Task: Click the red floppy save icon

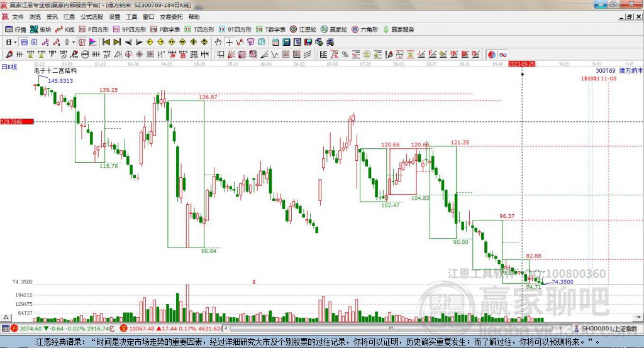Action: pos(309,42)
